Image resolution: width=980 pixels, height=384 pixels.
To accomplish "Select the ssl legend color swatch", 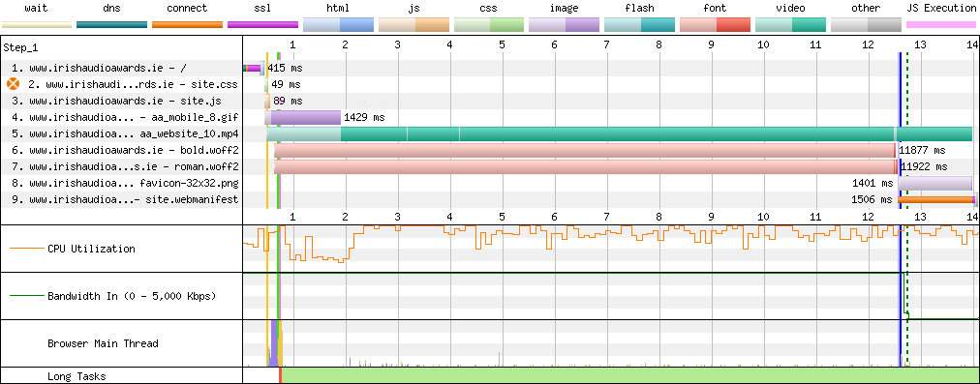I will click(263, 25).
